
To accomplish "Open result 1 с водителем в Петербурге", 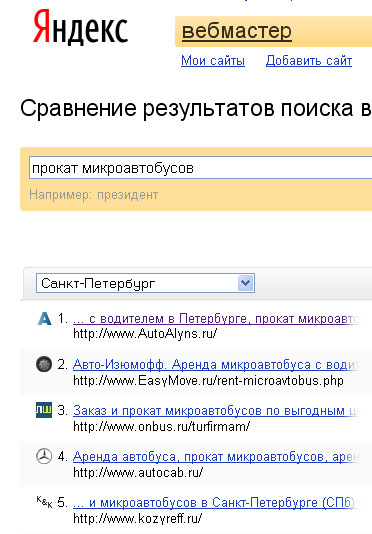I will click(x=216, y=319).
